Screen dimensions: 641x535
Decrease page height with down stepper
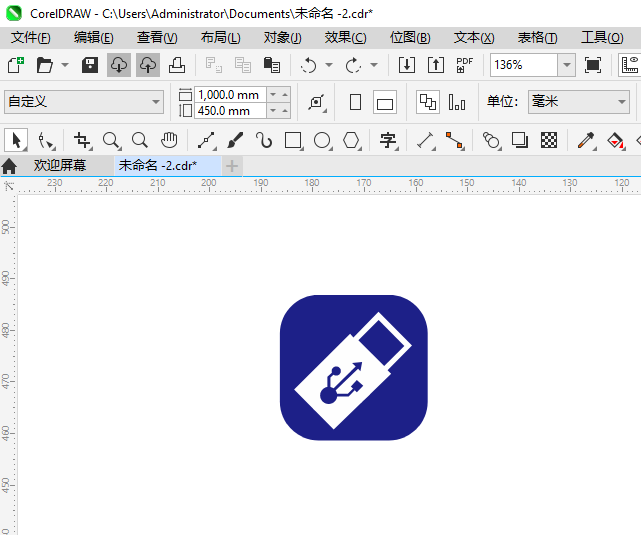[x=273, y=111]
